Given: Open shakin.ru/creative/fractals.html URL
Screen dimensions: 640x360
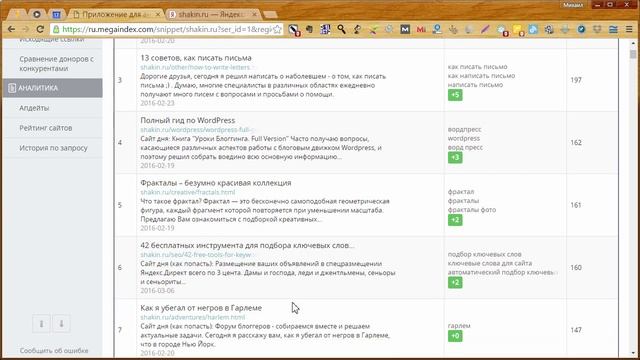Looking at the screenshot, I should click(188, 192).
